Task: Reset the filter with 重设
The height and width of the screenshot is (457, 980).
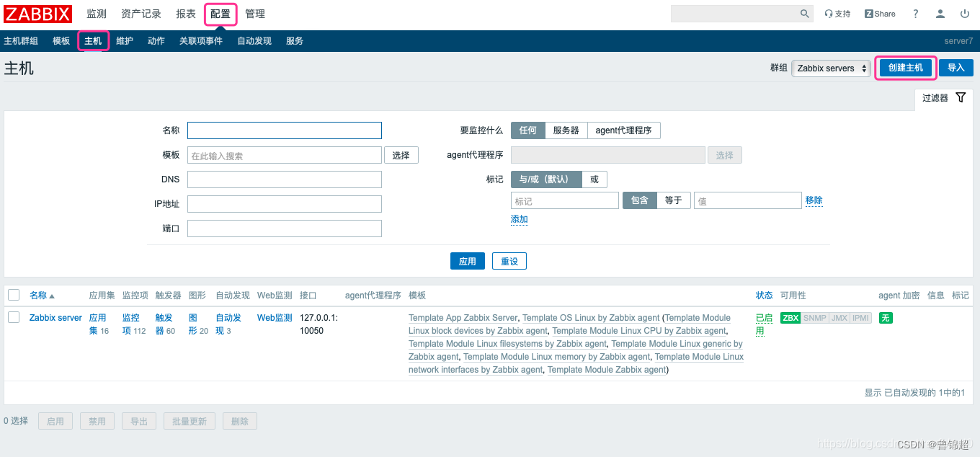Action: (509, 261)
